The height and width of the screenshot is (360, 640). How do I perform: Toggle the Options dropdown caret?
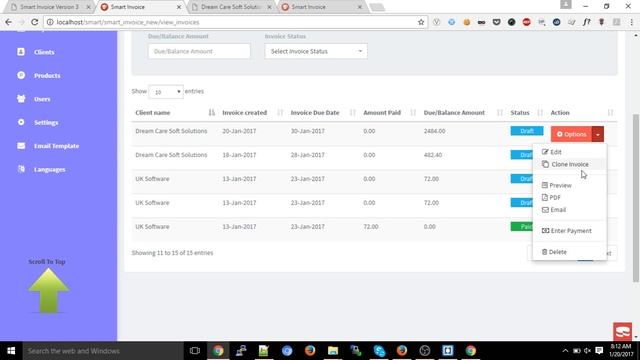[598, 134]
